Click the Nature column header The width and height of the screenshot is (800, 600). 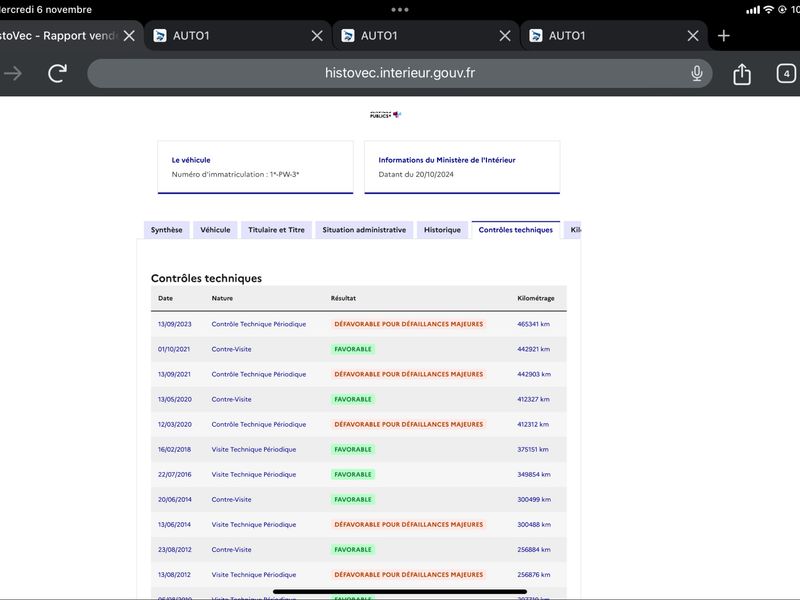pos(222,298)
